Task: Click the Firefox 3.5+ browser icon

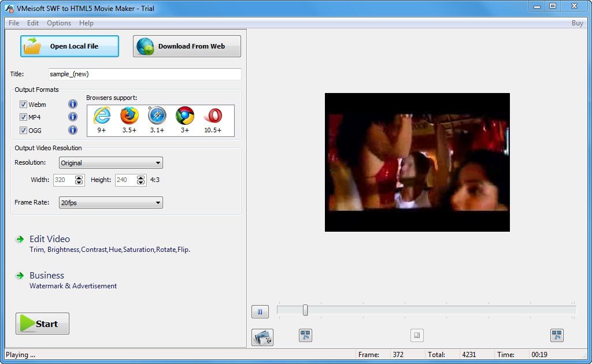Action: (x=129, y=117)
